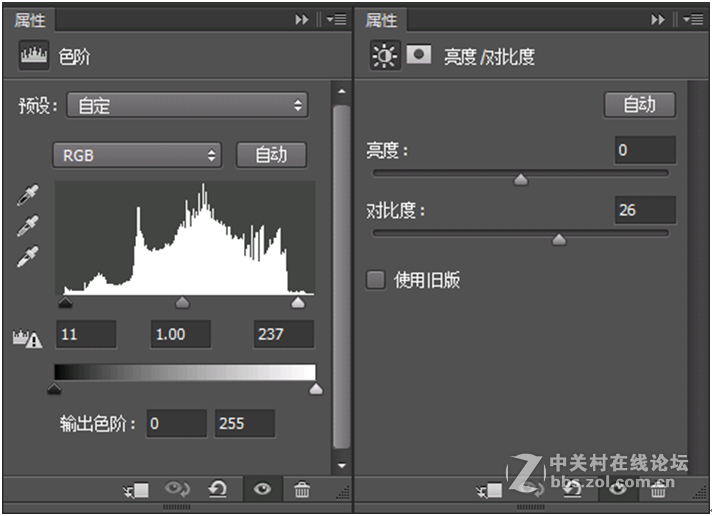Click the histogram warning recalculate icon
This screenshot has height=516, width=712.
(x=27, y=338)
